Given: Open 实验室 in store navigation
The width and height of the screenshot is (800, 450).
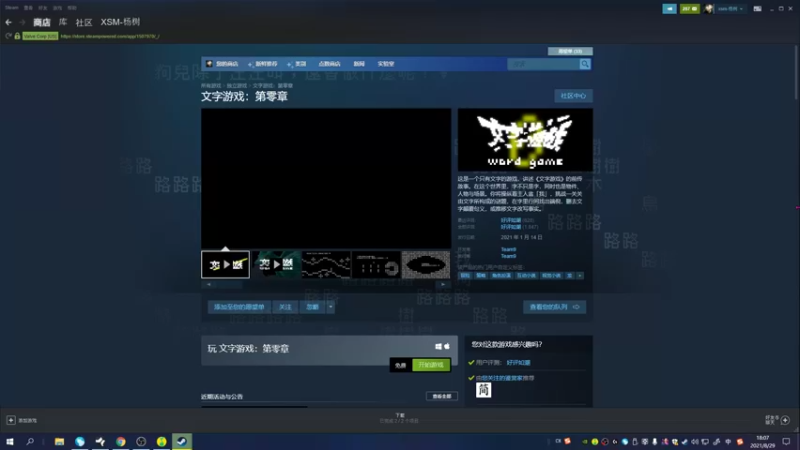Looking at the screenshot, I should point(386,64).
